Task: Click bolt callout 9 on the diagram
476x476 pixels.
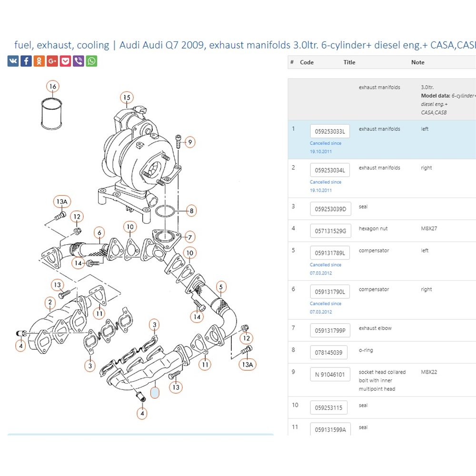Action: point(190,142)
